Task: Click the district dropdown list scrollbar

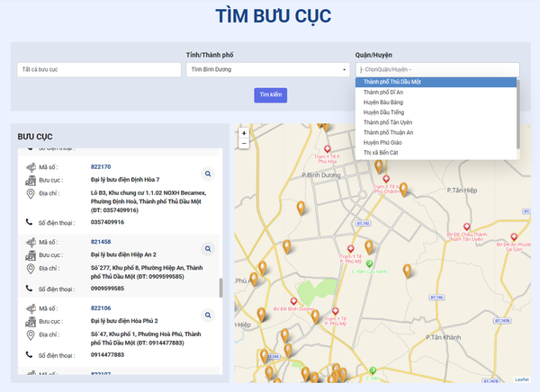Action: coord(518,114)
